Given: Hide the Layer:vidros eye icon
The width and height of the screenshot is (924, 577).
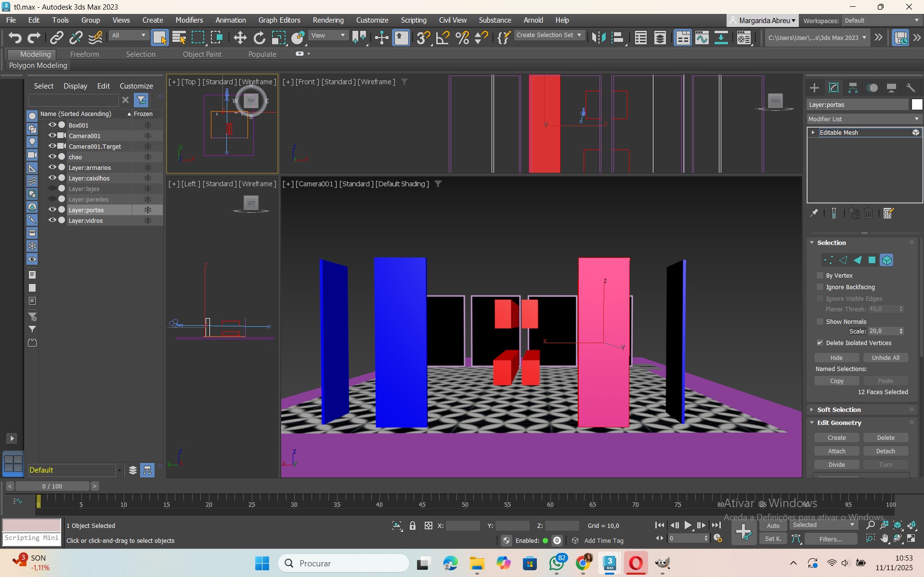Looking at the screenshot, I should click(x=52, y=220).
